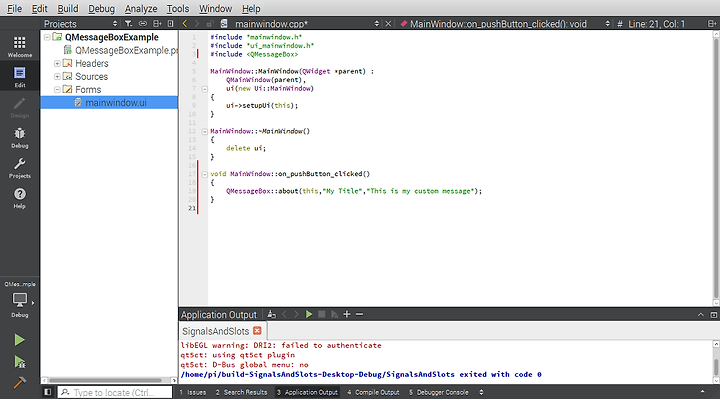Switch to Edit mode
This screenshot has height=399, width=720.
[x=20, y=77]
